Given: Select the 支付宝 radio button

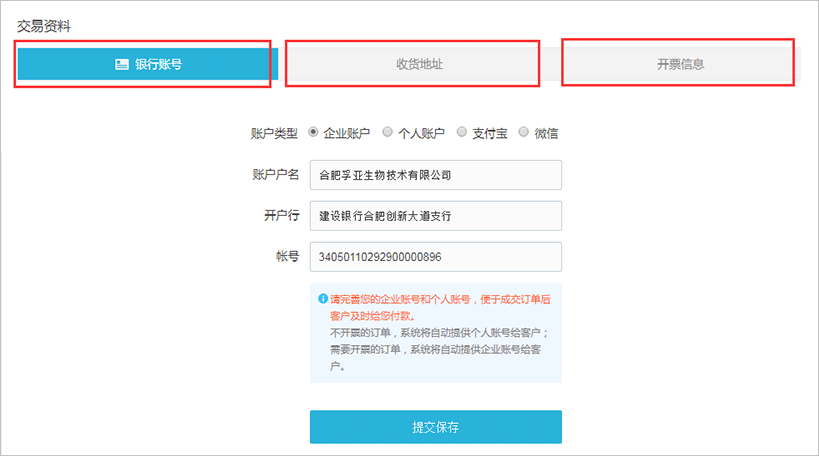Looking at the screenshot, I should coord(462,132).
